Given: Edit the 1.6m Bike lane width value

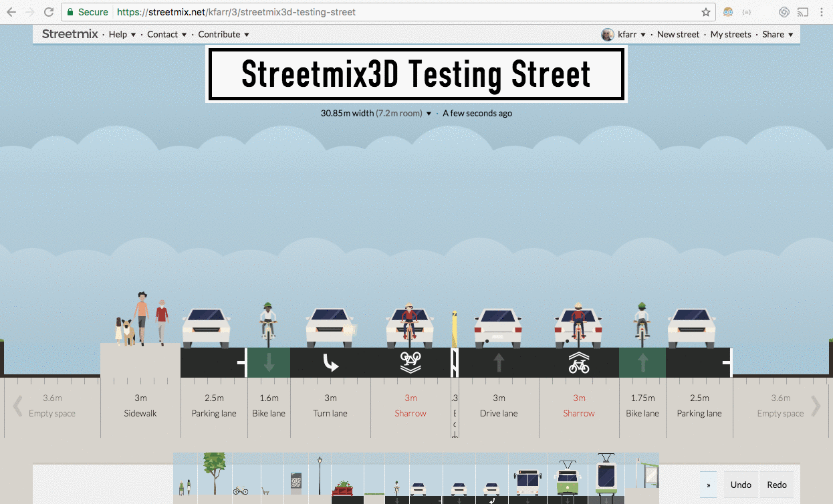Looking at the screenshot, I should 269,398.
